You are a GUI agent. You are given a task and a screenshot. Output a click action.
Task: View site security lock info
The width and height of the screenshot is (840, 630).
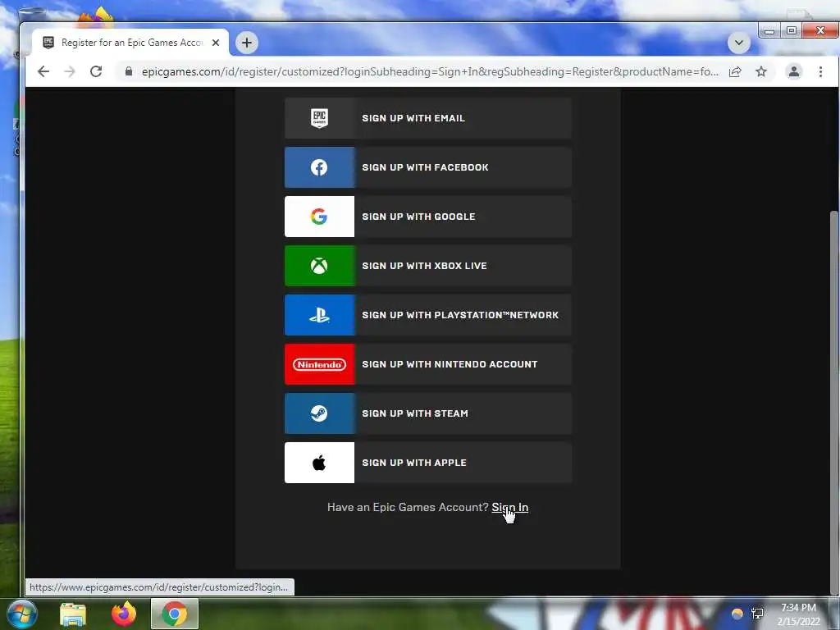point(129,71)
